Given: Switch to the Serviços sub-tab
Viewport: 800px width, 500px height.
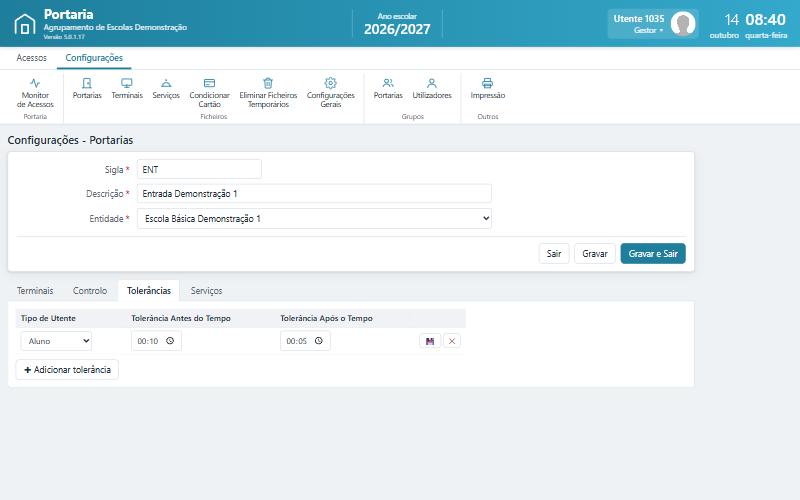Looking at the screenshot, I should coord(206,291).
